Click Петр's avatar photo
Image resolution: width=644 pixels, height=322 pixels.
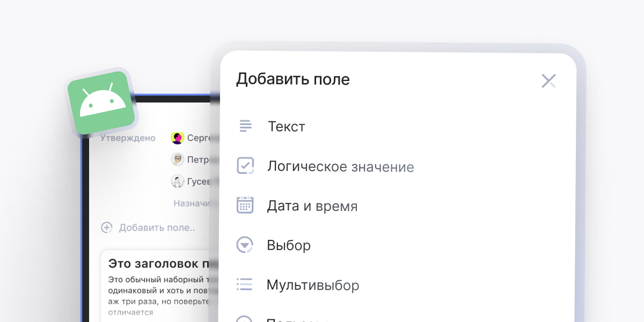coord(177,159)
